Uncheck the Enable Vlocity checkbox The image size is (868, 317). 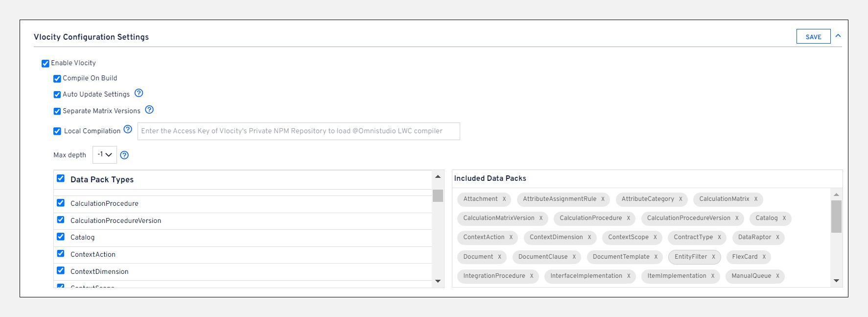click(46, 63)
